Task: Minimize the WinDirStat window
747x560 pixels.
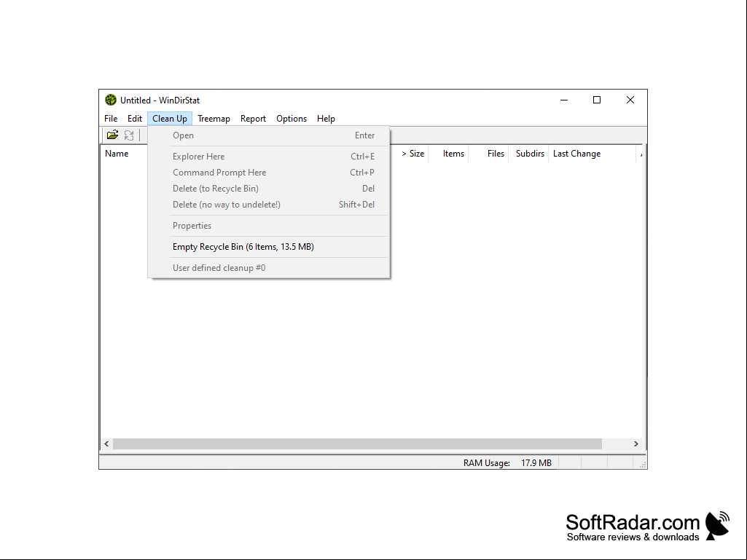Action: pos(564,100)
